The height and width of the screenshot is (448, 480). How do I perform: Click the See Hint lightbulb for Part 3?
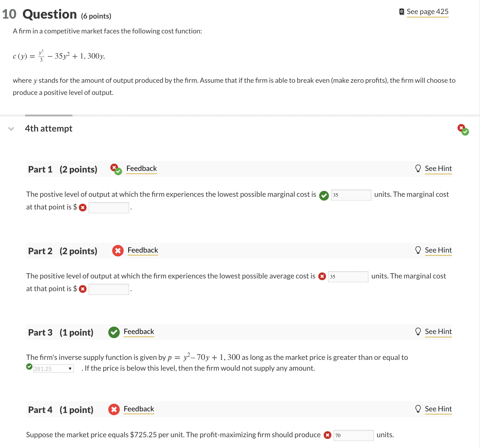[x=418, y=331]
